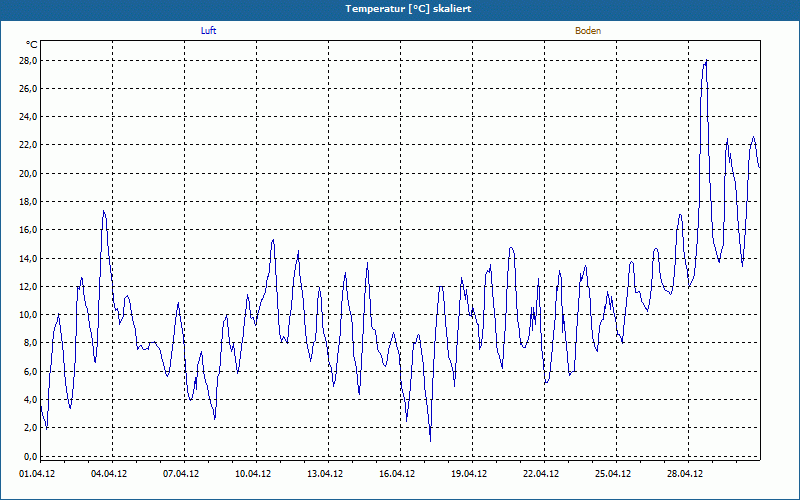Click the '2,0' y-axis value

pos(30,428)
